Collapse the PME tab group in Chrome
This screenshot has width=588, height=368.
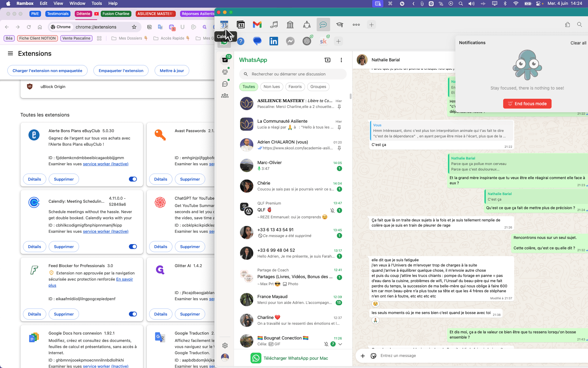coord(35,14)
